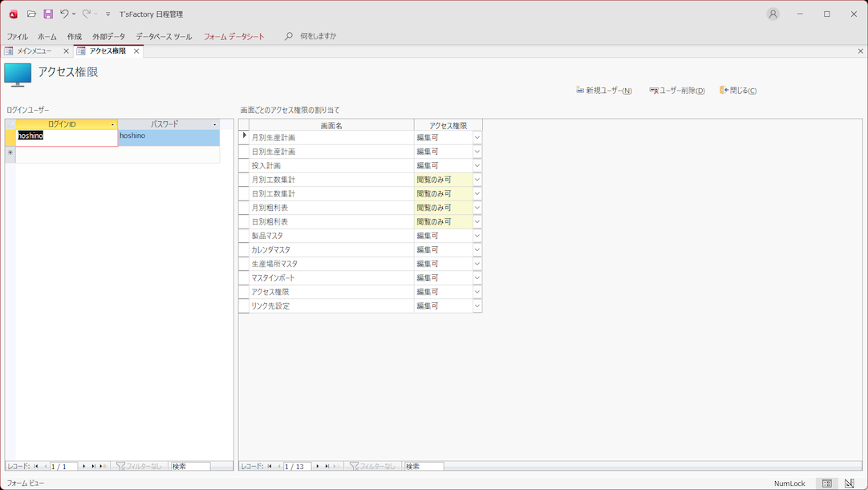Select the row selector for 製品マスタ

(244, 236)
